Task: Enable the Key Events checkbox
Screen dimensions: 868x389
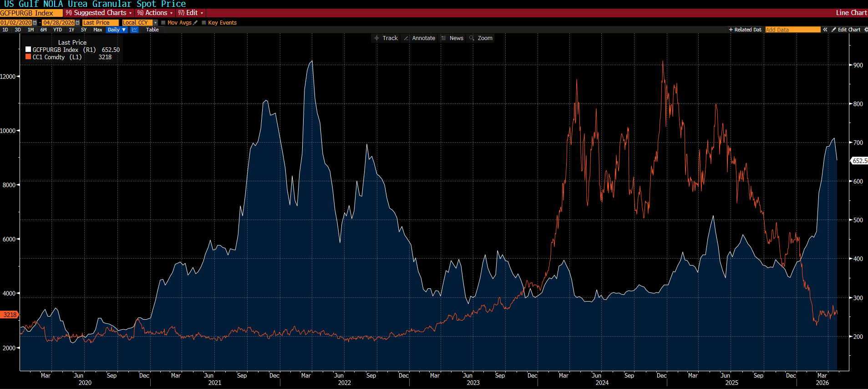Action: point(204,23)
